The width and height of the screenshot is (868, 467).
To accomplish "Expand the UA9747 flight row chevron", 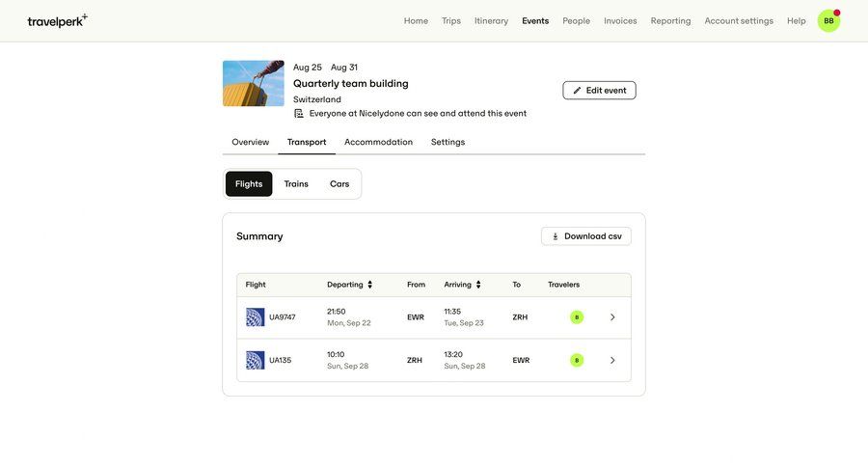I will 612,317.
